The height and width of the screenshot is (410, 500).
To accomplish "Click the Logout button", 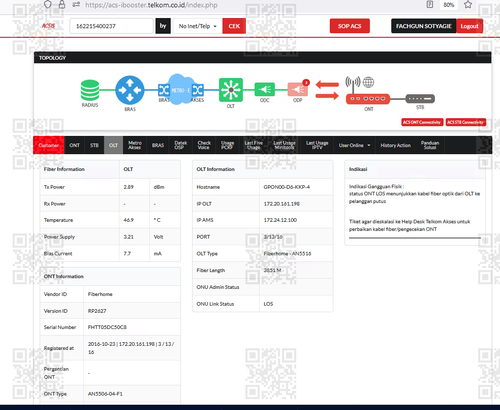I will pyautogui.click(x=469, y=26).
